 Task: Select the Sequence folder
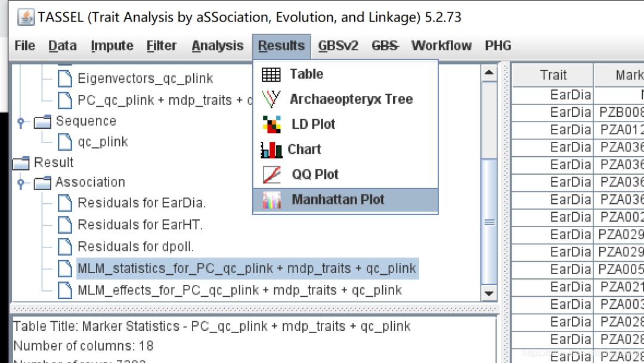(x=86, y=121)
